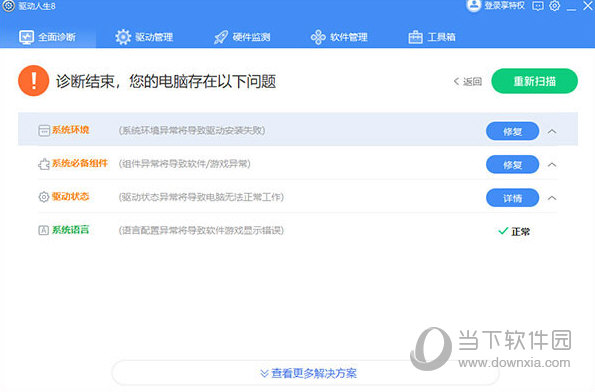Click 详情 for 驱动状态
595x392 pixels.
[512, 198]
